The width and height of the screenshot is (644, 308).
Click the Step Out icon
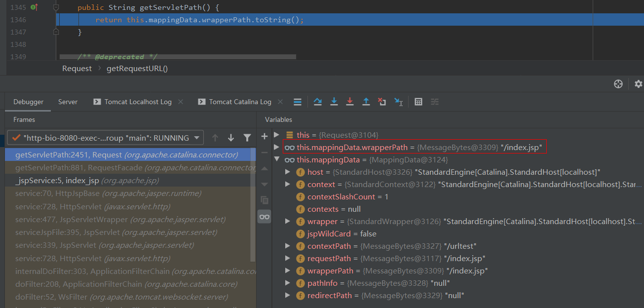tap(366, 102)
